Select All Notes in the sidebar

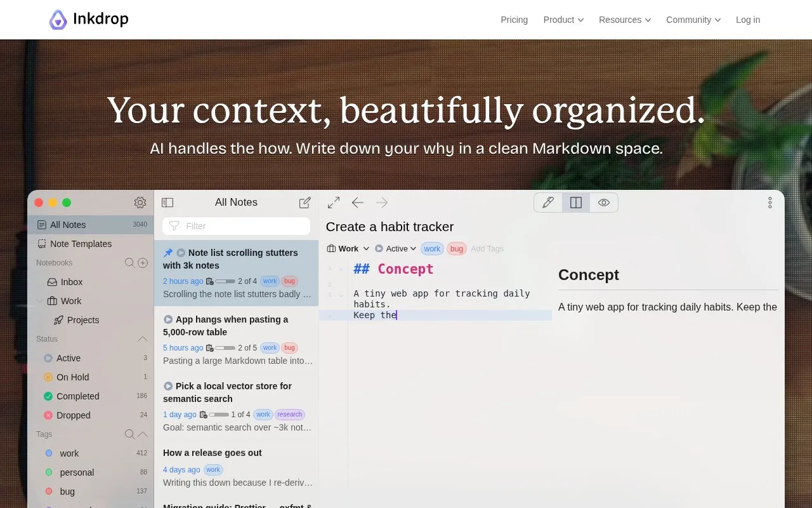[x=91, y=225]
